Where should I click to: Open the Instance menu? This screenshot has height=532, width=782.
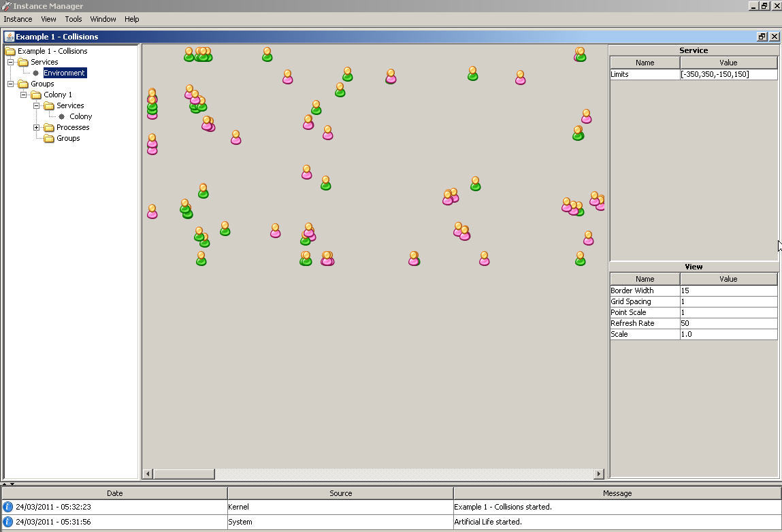tap(18, 19)
